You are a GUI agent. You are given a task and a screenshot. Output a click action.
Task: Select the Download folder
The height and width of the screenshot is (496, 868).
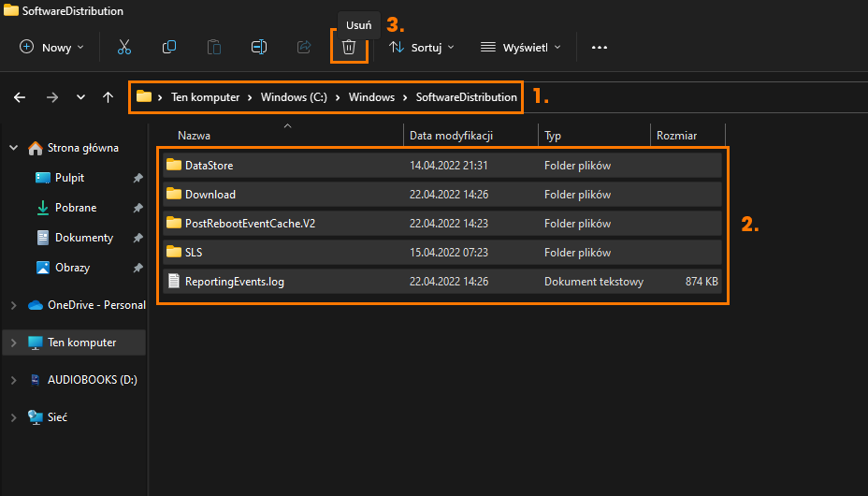tap(442, 195)
